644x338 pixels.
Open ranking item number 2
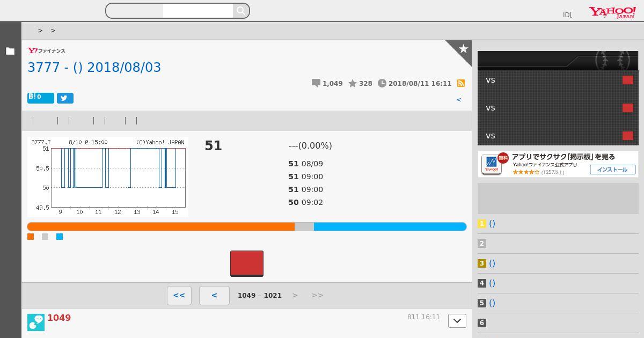coord(482,244)
